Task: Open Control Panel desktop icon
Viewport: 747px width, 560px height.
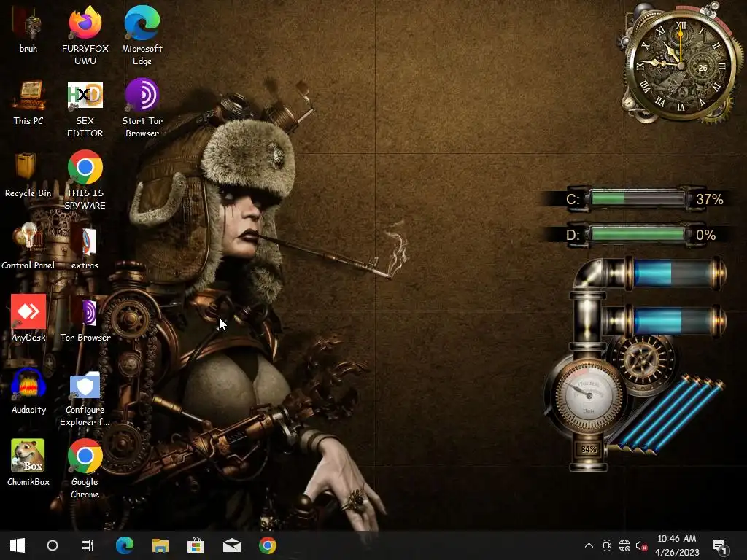Action: [28, 246]
